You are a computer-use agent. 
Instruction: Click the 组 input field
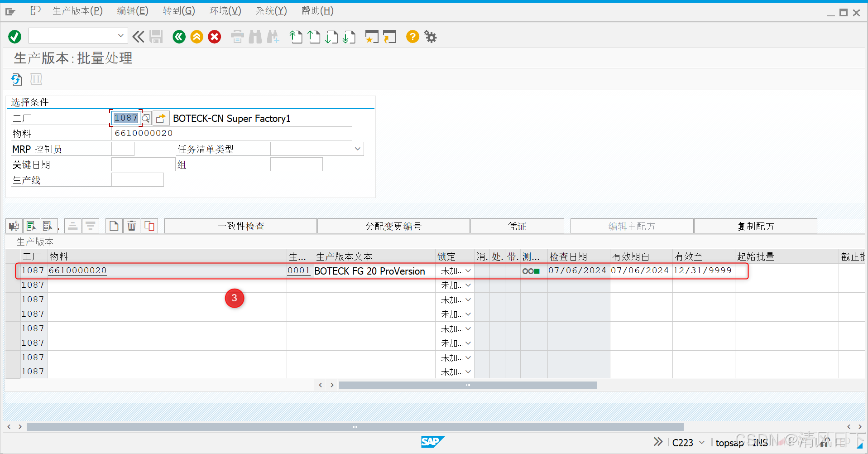[x=296, y=164]
